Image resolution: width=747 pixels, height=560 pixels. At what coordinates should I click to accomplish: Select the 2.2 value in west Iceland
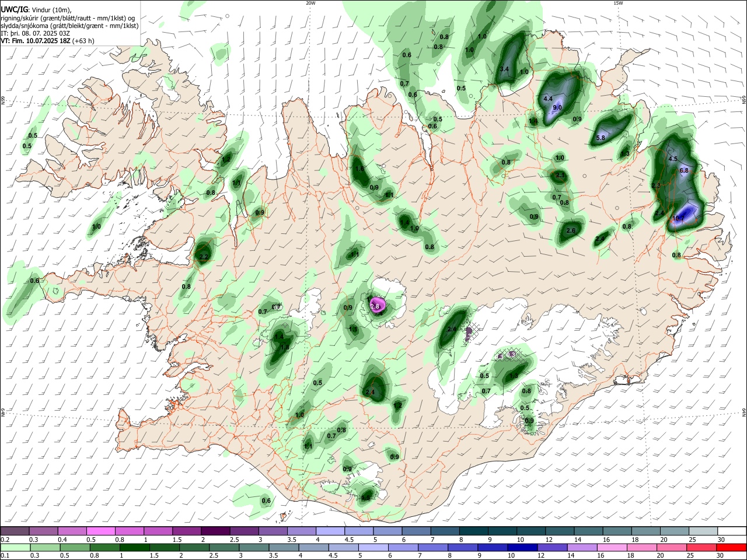(204, 257)
